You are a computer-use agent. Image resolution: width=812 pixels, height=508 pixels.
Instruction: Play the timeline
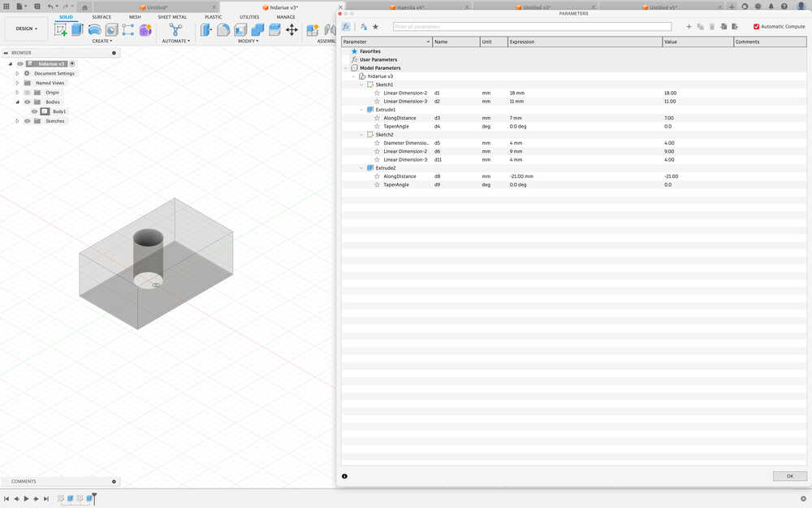point(26,499)
